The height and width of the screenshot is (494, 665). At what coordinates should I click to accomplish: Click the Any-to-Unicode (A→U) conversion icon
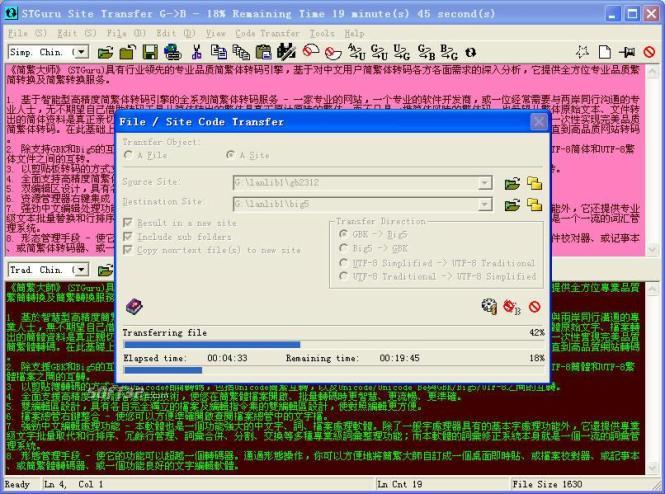pyautogui.click(x=356, y=53)
